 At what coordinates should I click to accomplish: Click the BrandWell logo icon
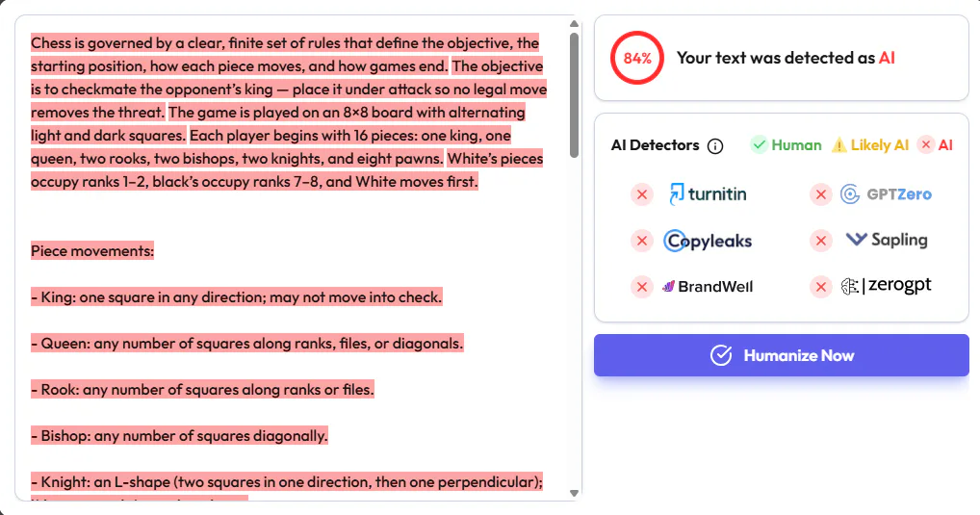[x=669, y=286]
